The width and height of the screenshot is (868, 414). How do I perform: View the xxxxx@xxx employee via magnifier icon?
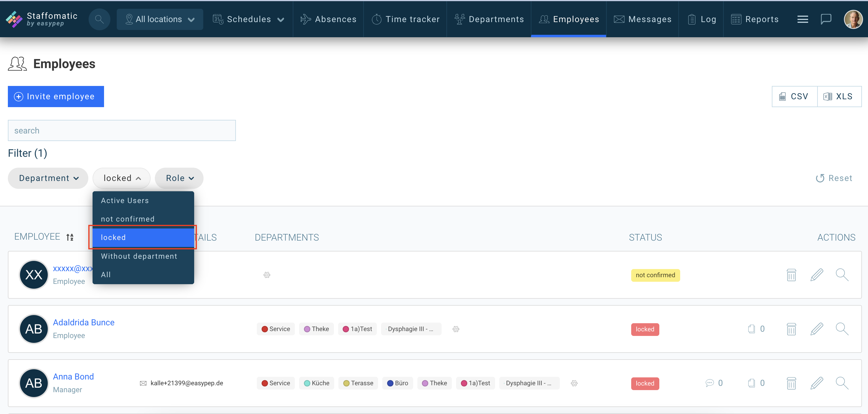pyautogui.click(x=842, y=275)
